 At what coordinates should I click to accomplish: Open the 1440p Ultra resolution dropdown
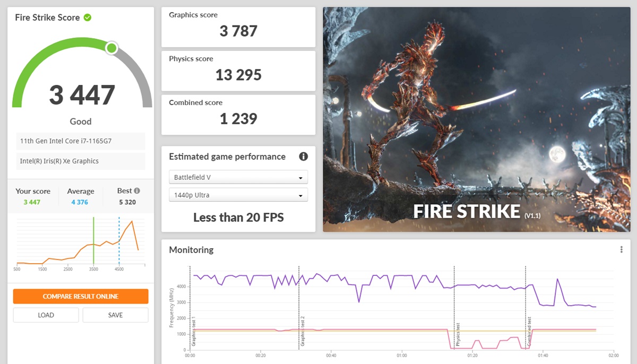pyautogui.click(x=238, y=195)
